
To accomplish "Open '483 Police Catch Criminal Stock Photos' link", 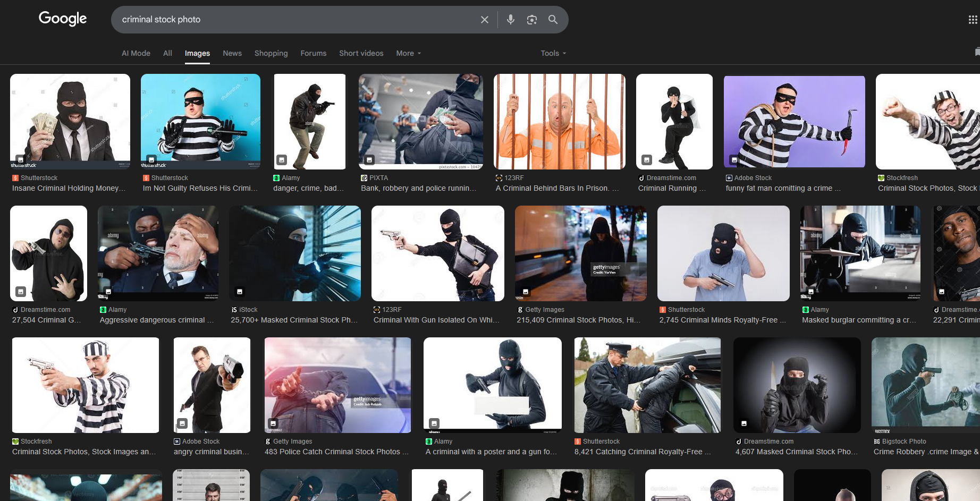I will point(337,452).
